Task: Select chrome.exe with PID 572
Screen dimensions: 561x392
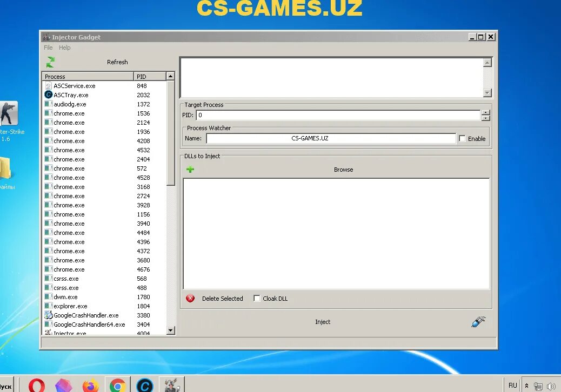Action: 104,168
